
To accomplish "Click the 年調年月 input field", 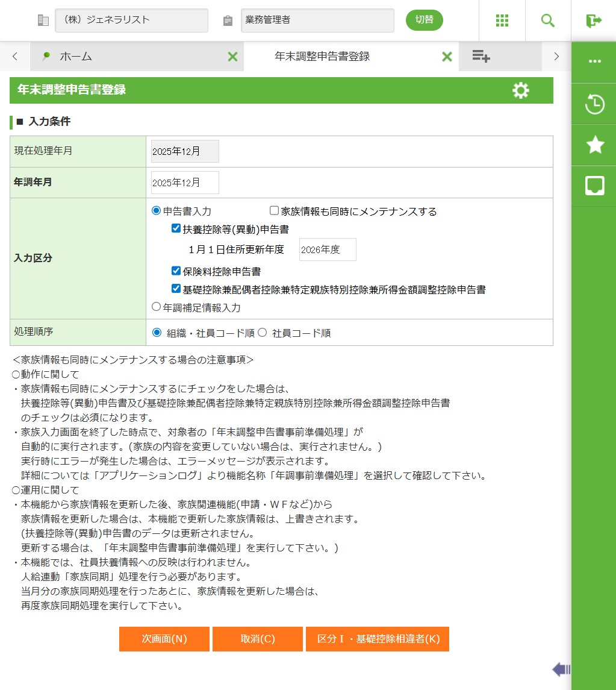I will (185, 183).
